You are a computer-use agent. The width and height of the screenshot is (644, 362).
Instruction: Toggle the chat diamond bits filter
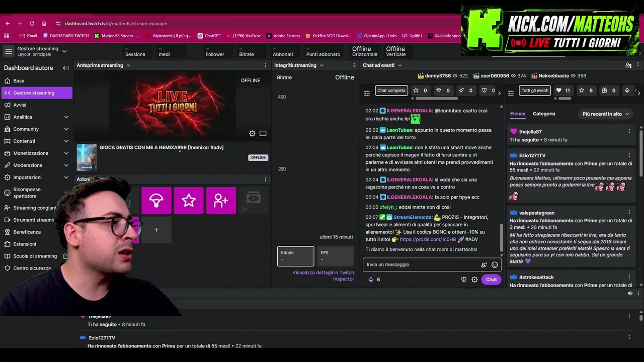tap(443, 90)
